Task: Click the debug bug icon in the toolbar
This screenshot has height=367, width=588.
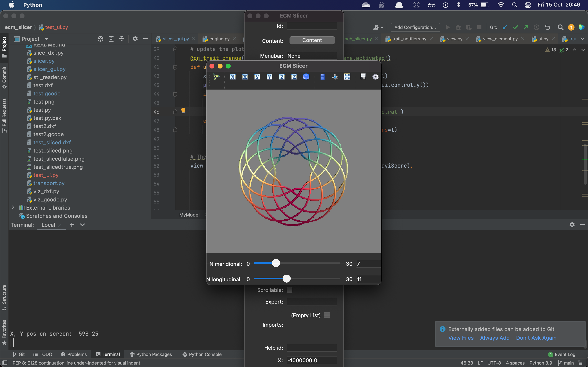Action: click(458, 27)
